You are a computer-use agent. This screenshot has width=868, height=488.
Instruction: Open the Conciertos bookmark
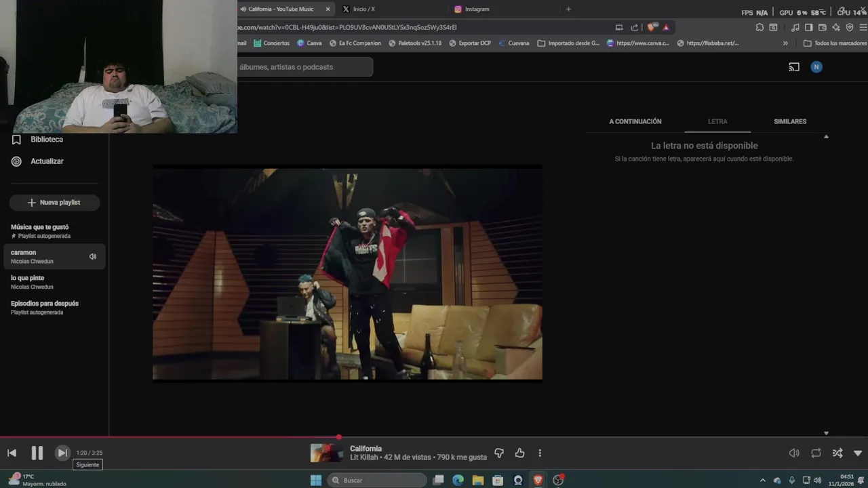271,43
